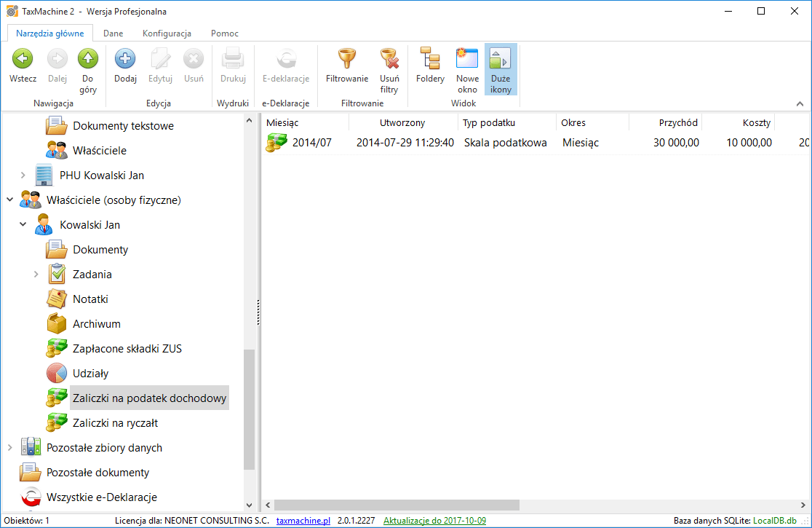812x528 pixels.
Task: Click the horizontal scrollbar in the list
Action: 397,505
